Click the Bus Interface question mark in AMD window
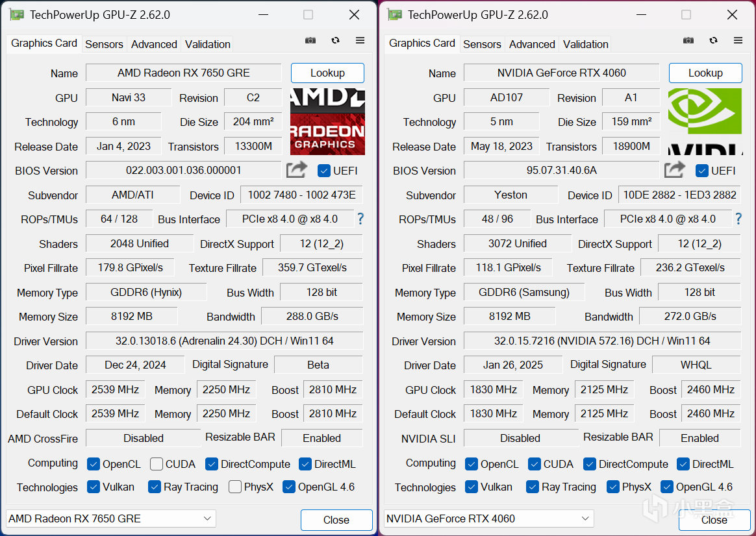 (360, 219)
